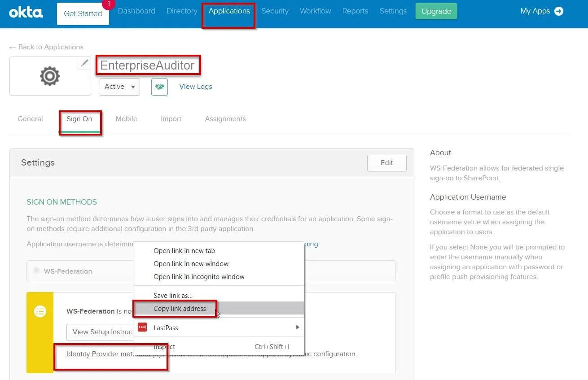Click the Get Started button
588x380 pixels.
[x=83, y=13]
